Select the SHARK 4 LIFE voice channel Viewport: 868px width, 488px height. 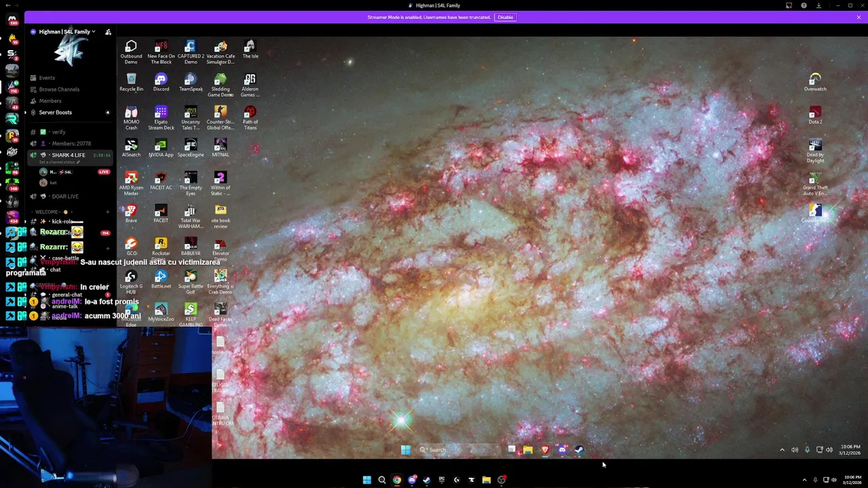coord(68,155)
